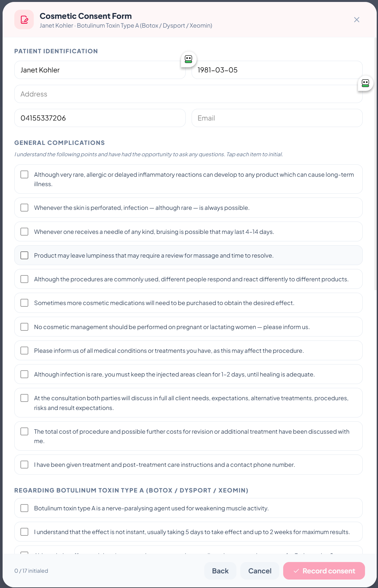The width and height of the screenshot is (378, 588).
Task: Close the Cosmetic Consent Form dialog
Action: point(357,20)
